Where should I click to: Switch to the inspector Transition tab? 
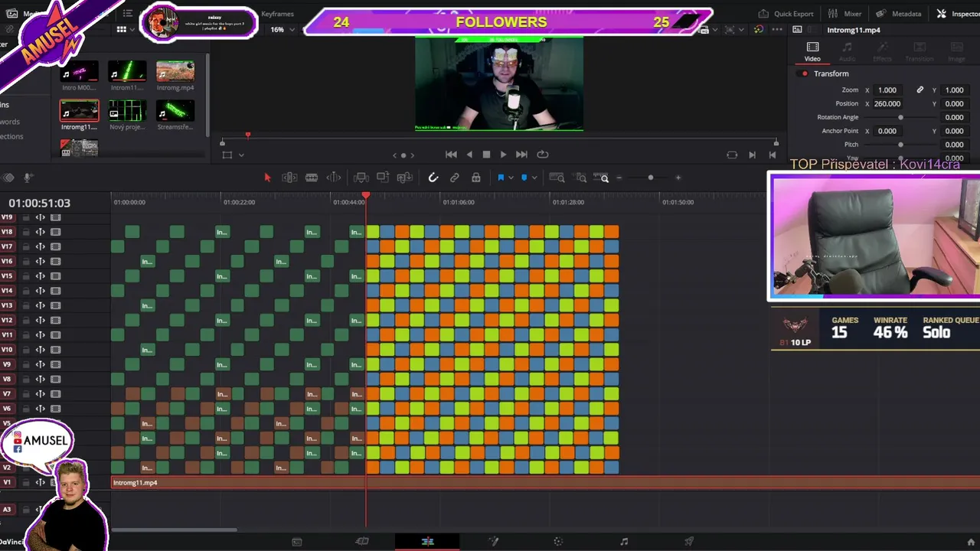click(919, 52)
